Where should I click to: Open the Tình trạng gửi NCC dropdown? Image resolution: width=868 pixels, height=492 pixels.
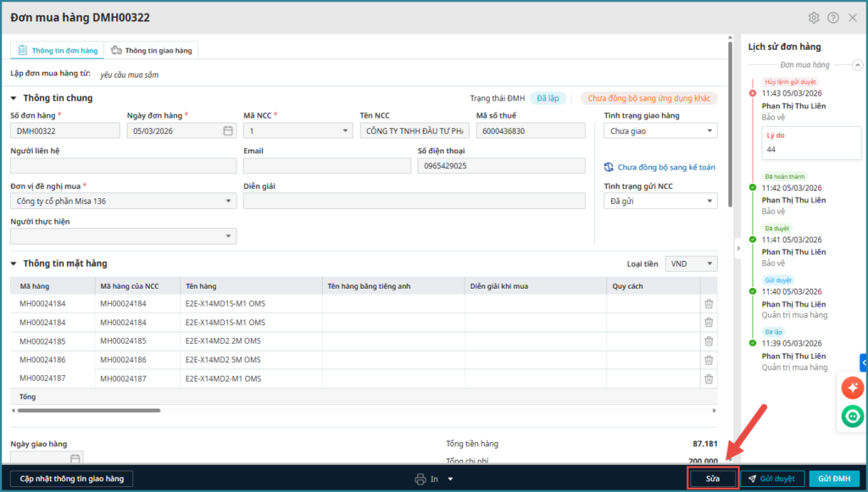tap(660, 201)
